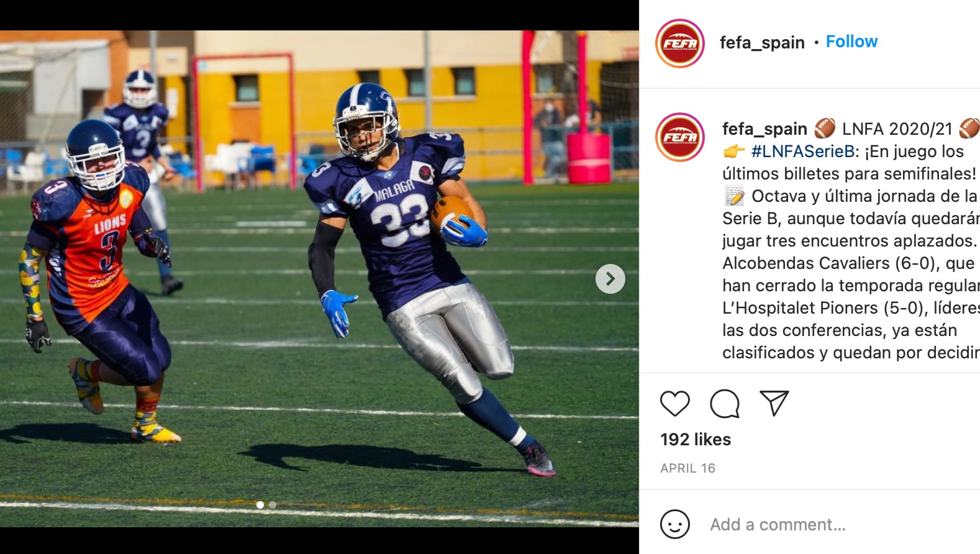980x554 pixels.
Task: Open the fefa_spain username in the caption
Action: point(764,129)
